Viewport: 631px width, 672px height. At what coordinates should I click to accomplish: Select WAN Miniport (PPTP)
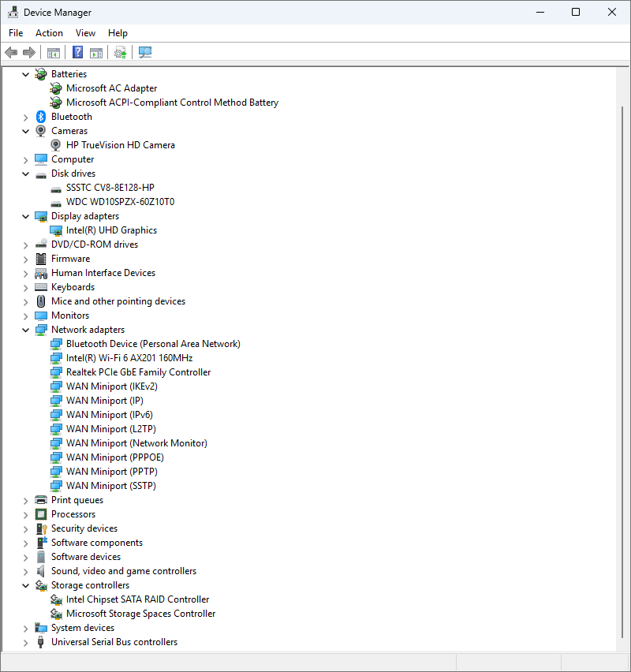coord(112,472)
